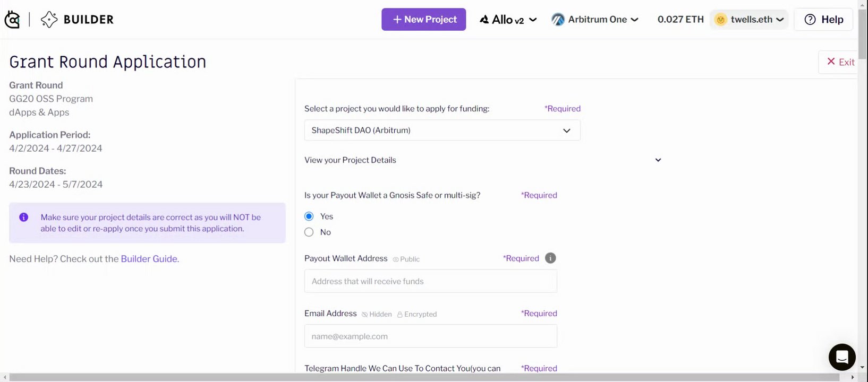
Task: Click the New Project button
Action: point(423,20)
